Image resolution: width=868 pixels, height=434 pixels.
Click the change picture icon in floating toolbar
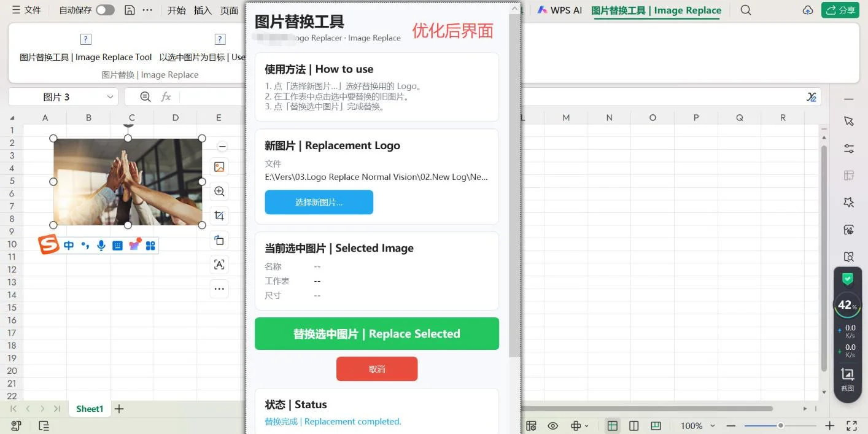pos(219,167)
